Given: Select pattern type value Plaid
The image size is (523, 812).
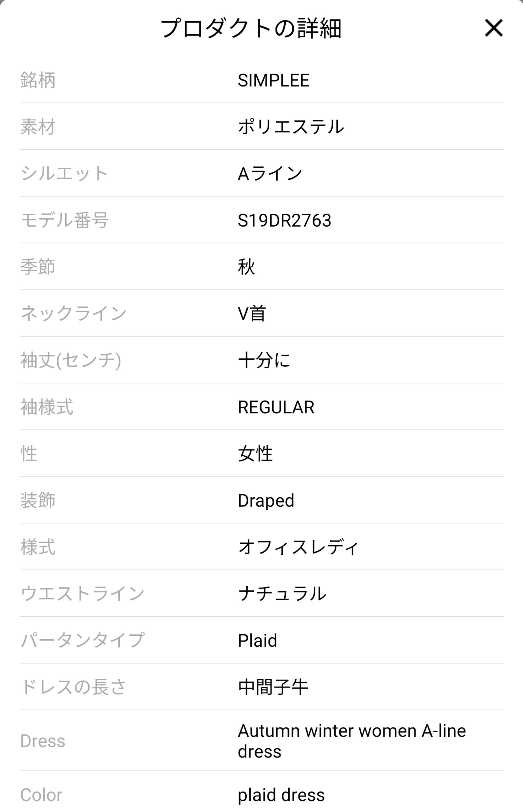Looking at the screenshot, I should (257, 641).
